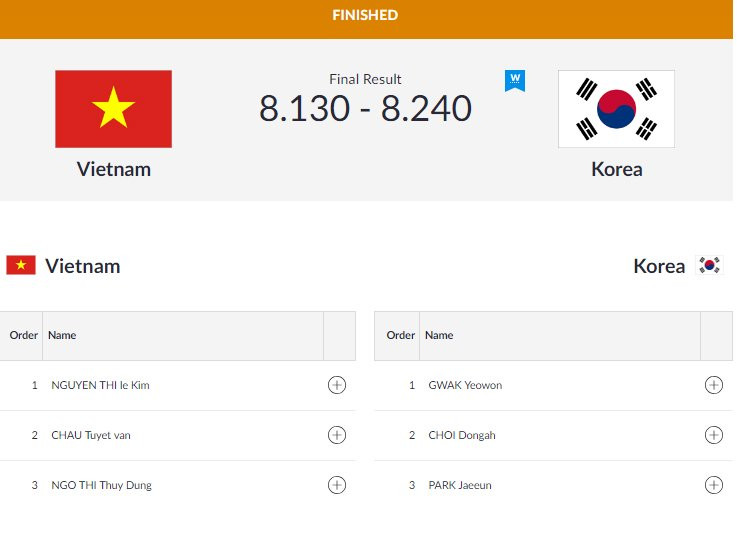This screenshot has width=737, height=533.
Task: Select athlete name GWAK Yeowon
Action: pos(465,385)
